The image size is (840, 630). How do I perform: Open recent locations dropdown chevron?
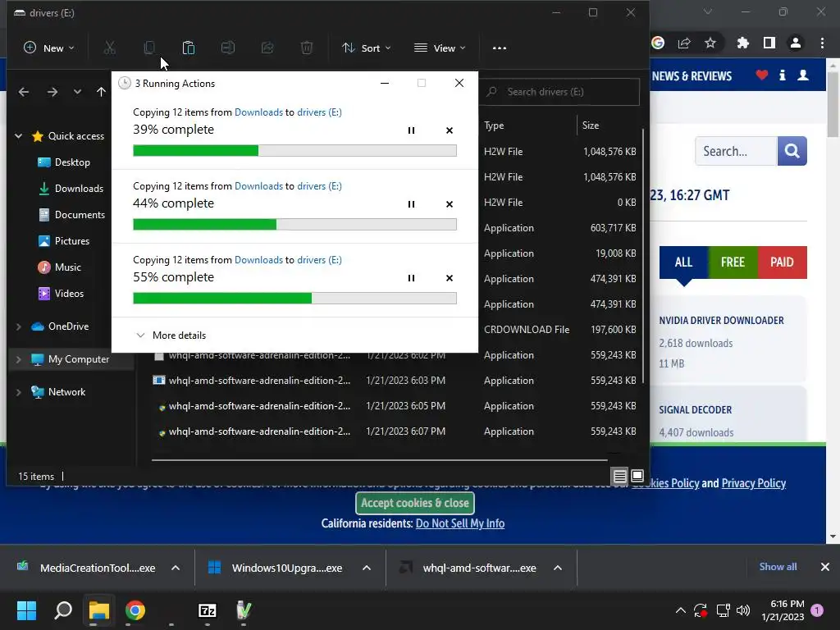point(78,92)
